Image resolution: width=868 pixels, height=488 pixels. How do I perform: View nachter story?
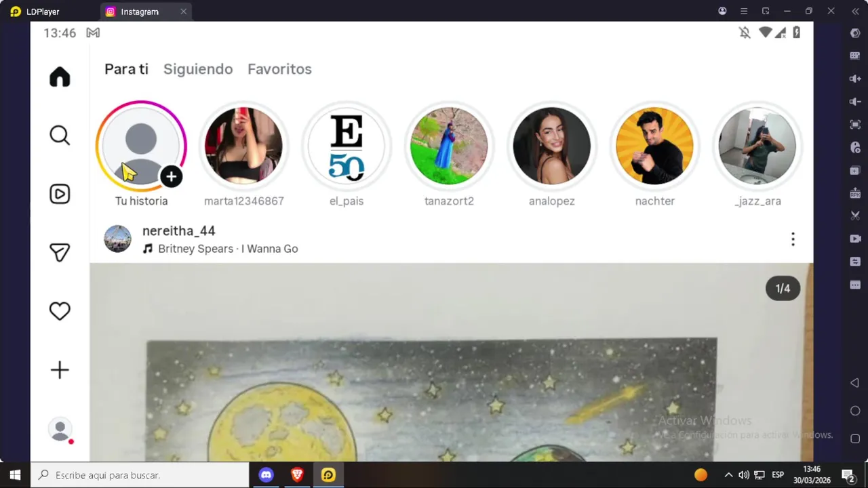pyautogui.click(x=655, y=146)
